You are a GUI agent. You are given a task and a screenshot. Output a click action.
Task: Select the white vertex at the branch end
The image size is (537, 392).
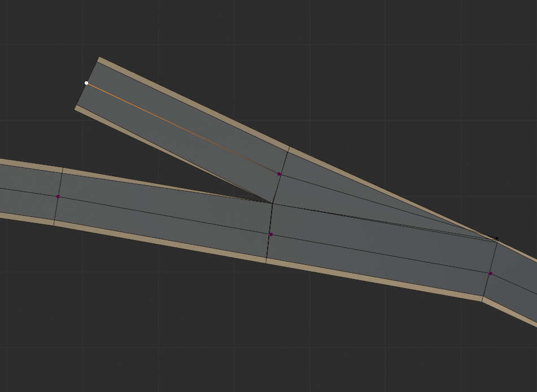[86, 83]
